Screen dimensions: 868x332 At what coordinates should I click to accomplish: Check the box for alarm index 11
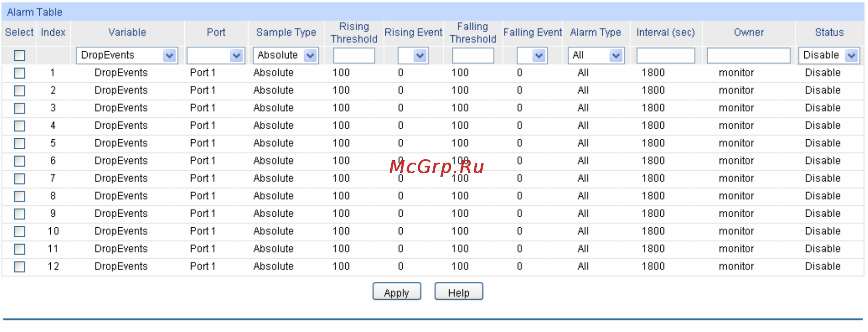coord(20,249)
